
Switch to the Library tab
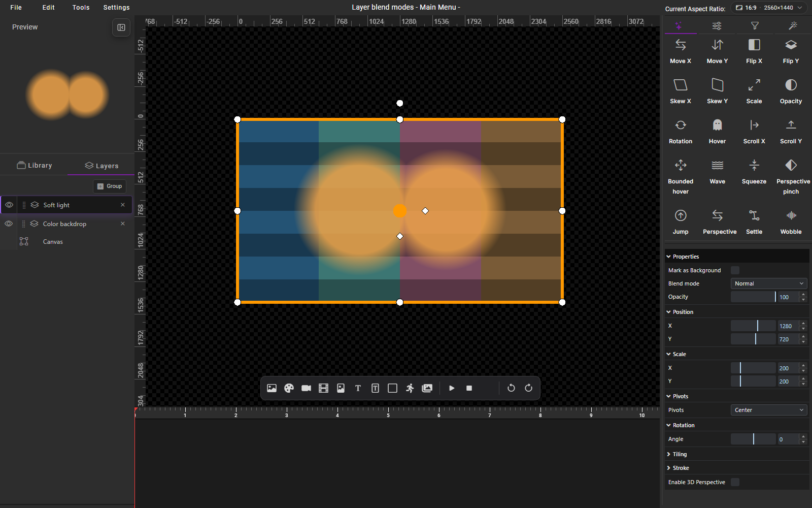35,165
